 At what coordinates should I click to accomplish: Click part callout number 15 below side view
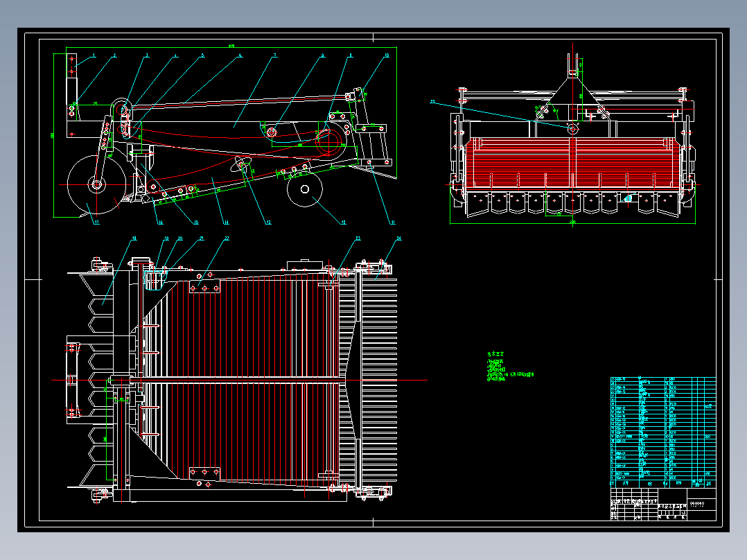click(195, 222)
